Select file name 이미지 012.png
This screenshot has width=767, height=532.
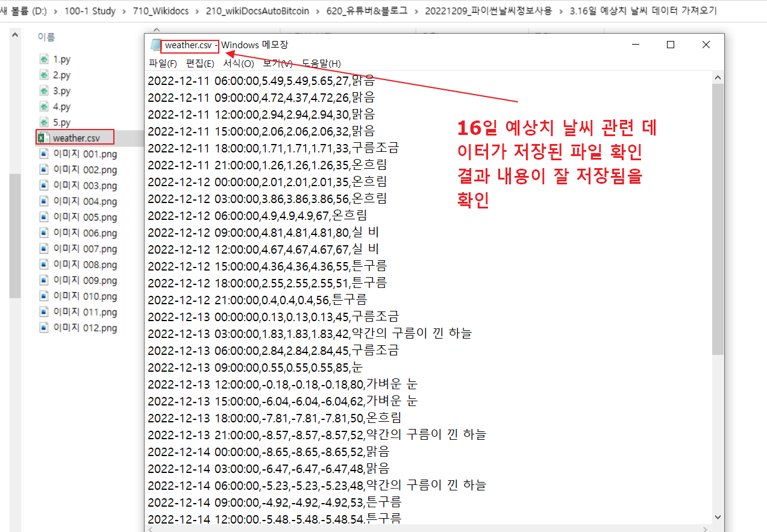(x=85, y=328)
